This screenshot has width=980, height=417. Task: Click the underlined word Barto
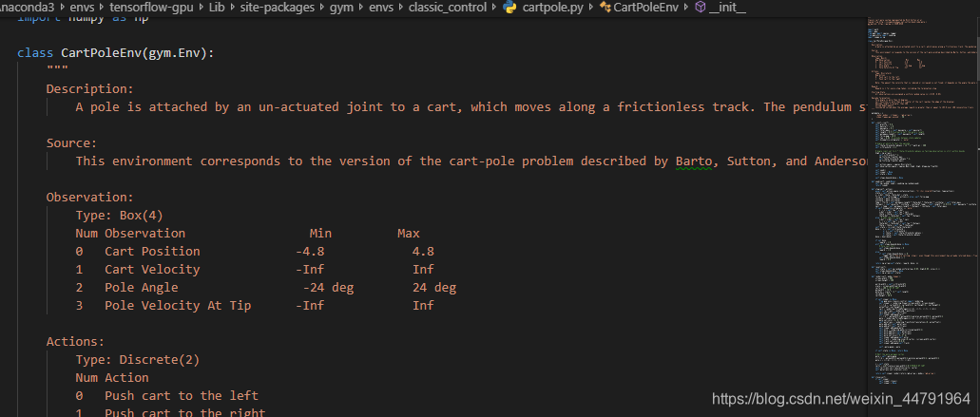pos(693,161)
